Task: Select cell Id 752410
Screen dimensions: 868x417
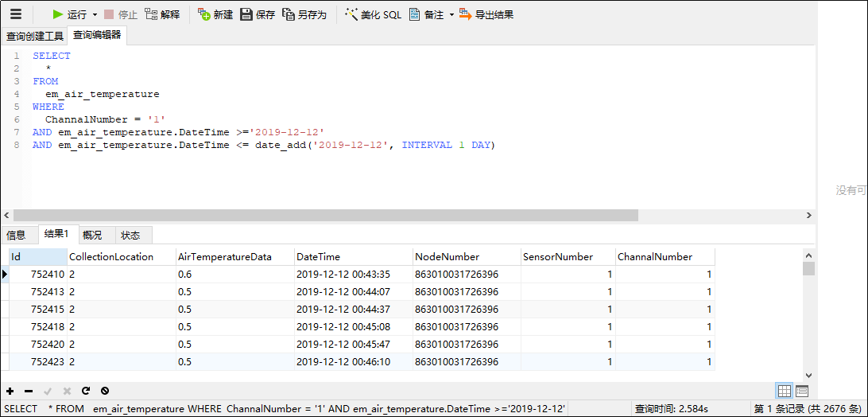Action: coord(37,274)
